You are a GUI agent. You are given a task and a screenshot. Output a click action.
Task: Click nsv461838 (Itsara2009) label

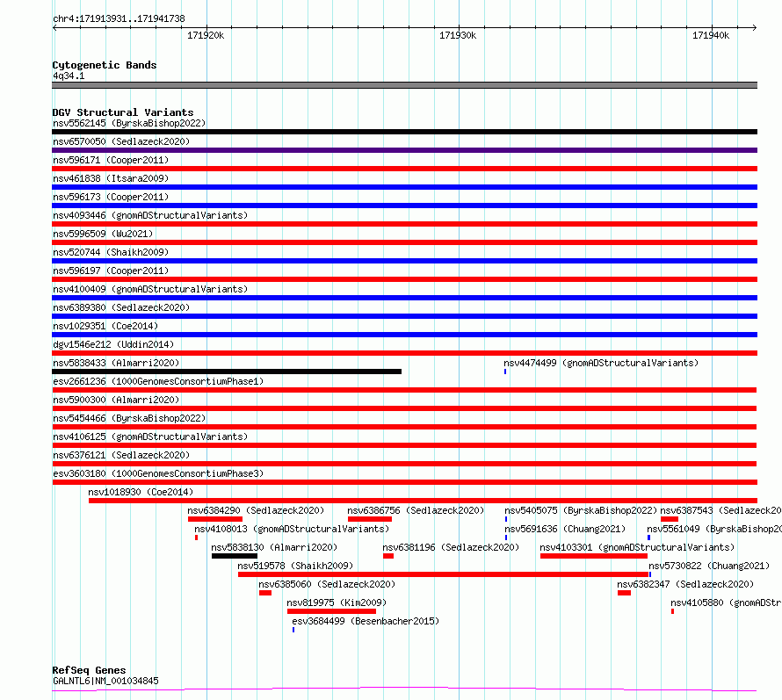[111, 178]
